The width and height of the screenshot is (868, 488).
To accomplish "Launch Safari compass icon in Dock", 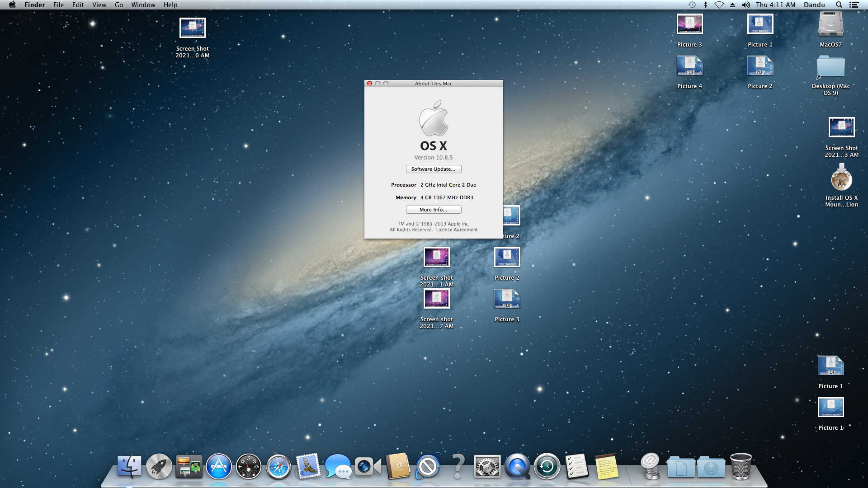I will (x=278, y=466).
